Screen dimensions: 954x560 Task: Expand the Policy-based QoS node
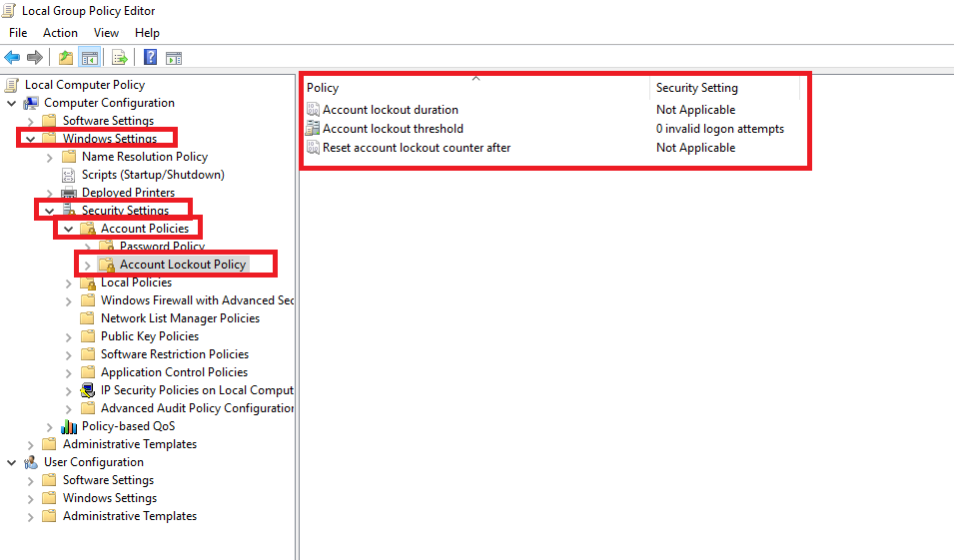coord(50,427)
